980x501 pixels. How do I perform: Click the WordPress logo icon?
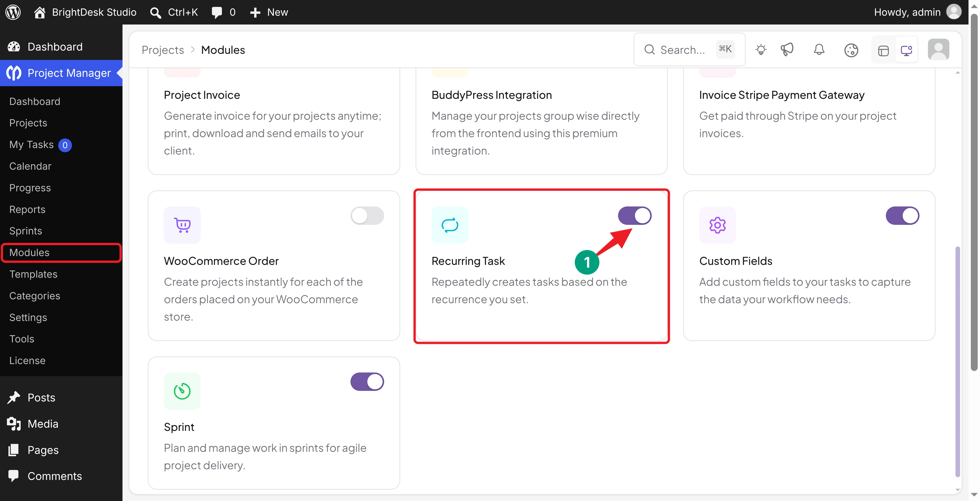click(x=13, y=12)
